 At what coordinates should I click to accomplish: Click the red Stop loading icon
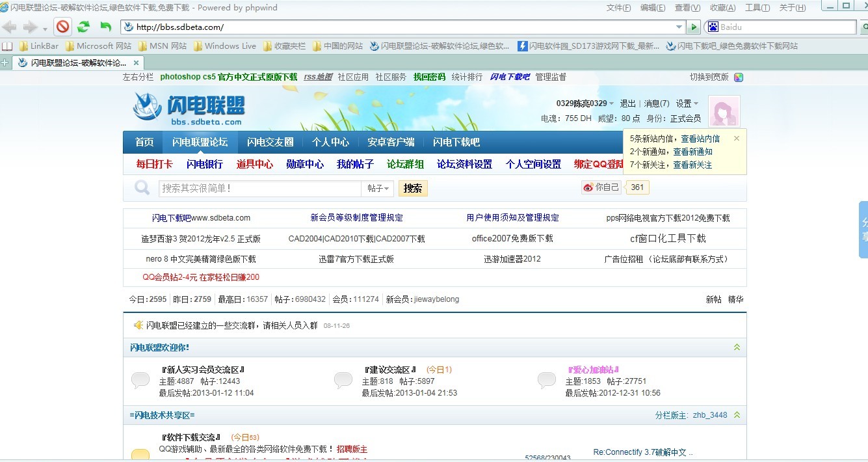62,27
